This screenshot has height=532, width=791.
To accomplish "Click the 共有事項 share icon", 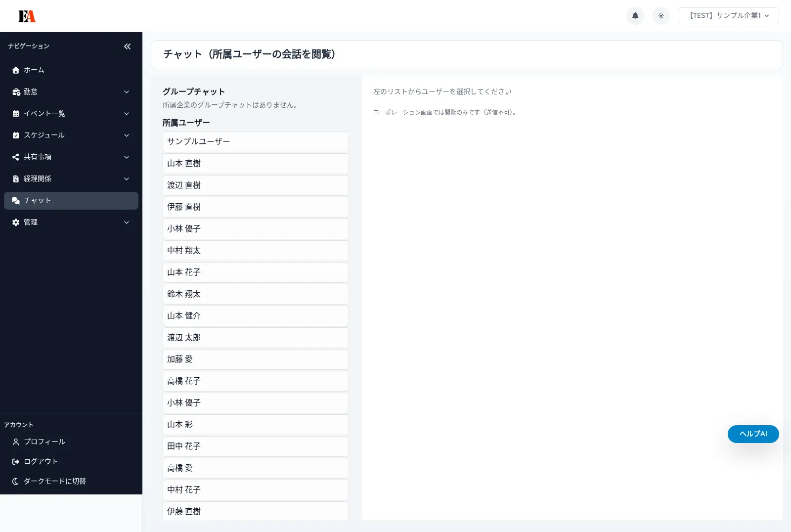I will (x=15, y=157).
